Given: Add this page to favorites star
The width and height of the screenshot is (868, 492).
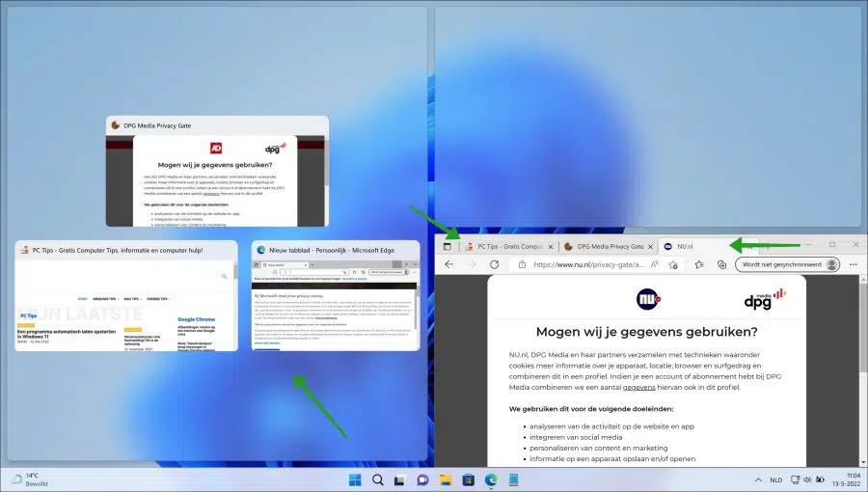Looking at the screenshot, I should [x=673, y=264].
